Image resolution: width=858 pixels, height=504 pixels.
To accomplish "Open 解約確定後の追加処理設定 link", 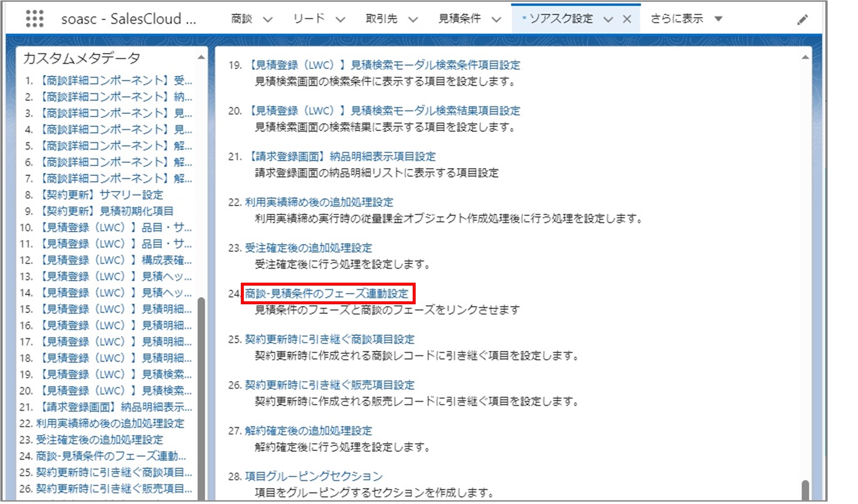I will (x=308, y=430).
